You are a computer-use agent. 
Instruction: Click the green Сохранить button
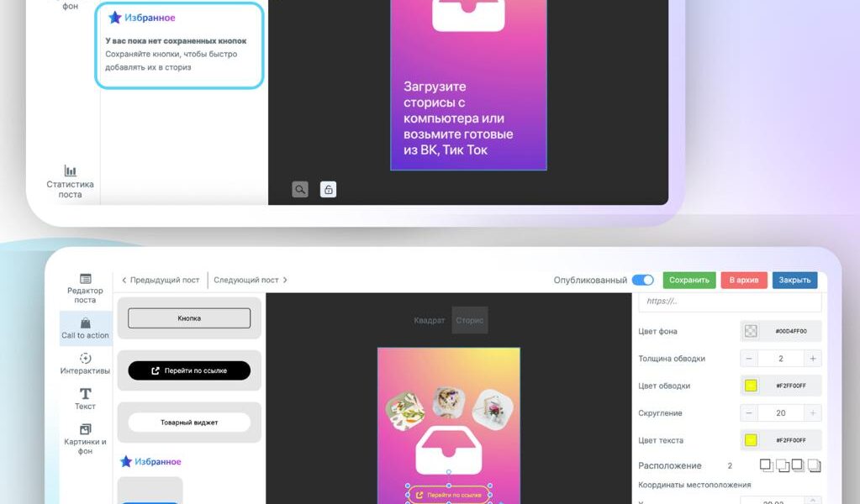click(689, 280)
